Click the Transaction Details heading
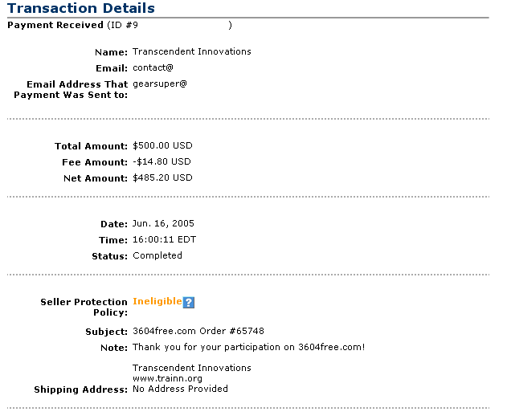Image resolution: width=507 pixels, height=420 pixels. (x=81, y=8)
